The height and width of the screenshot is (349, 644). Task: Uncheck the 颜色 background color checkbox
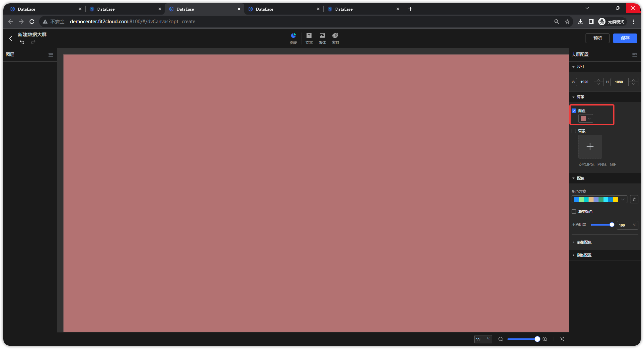point(574,111)
